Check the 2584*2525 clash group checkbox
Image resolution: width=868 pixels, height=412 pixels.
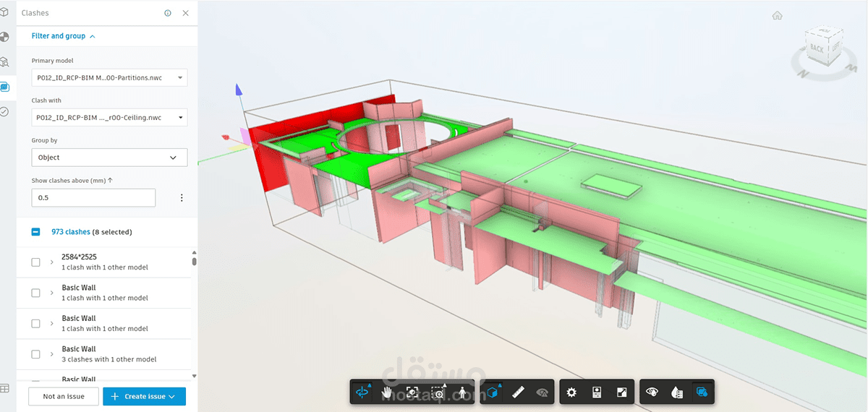point(35,262)
